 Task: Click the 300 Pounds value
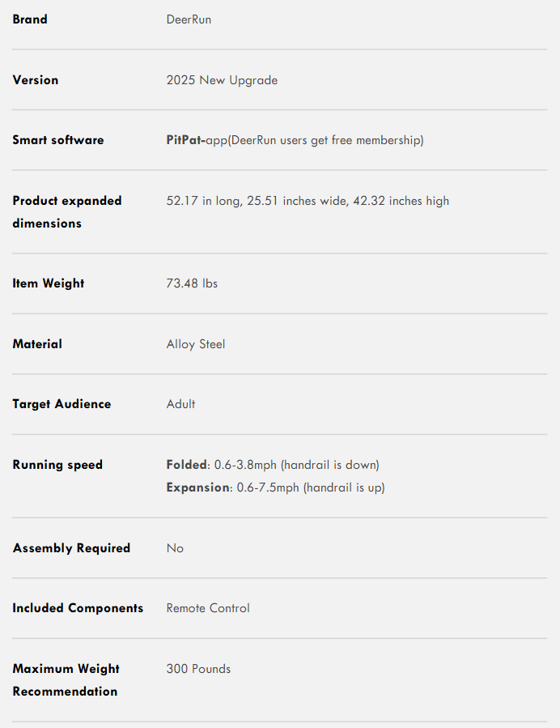click(198, 669)
